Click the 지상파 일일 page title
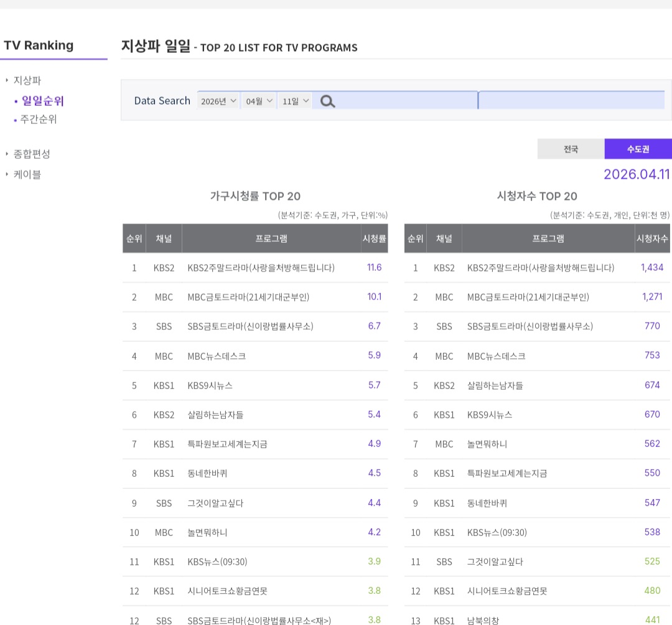The height and width of the screenshot is (625, 672). point(156,46)
